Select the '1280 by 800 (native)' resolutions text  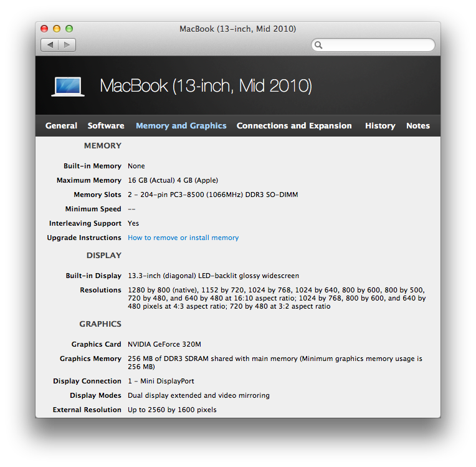pyautogui.click(x=277, y=298)
